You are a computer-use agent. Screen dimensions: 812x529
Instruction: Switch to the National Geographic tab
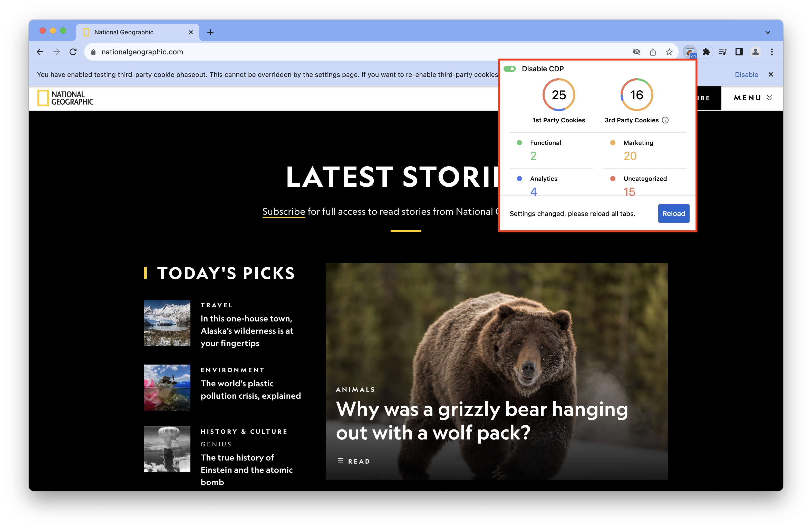138,32
